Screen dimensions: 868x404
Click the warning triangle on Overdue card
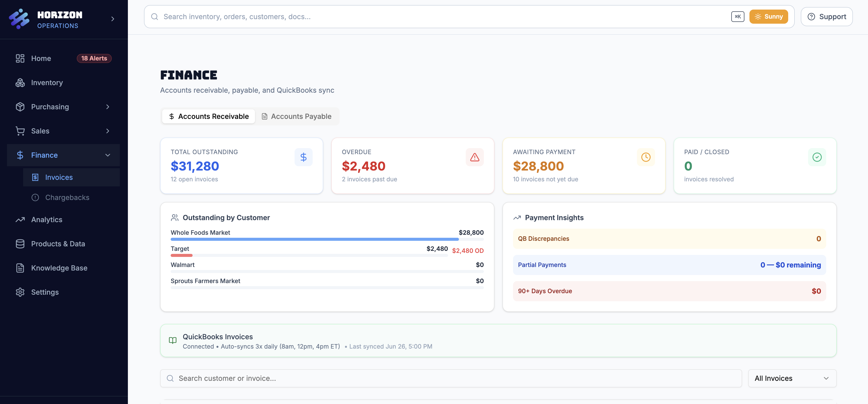point(475,157)
